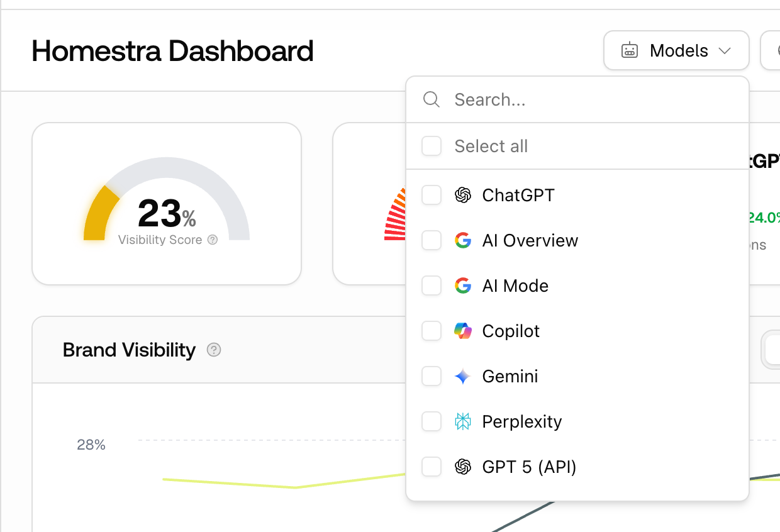Focus the Search... field in dropdown
The width and height of the screenshot is (780, 532).
577,99
